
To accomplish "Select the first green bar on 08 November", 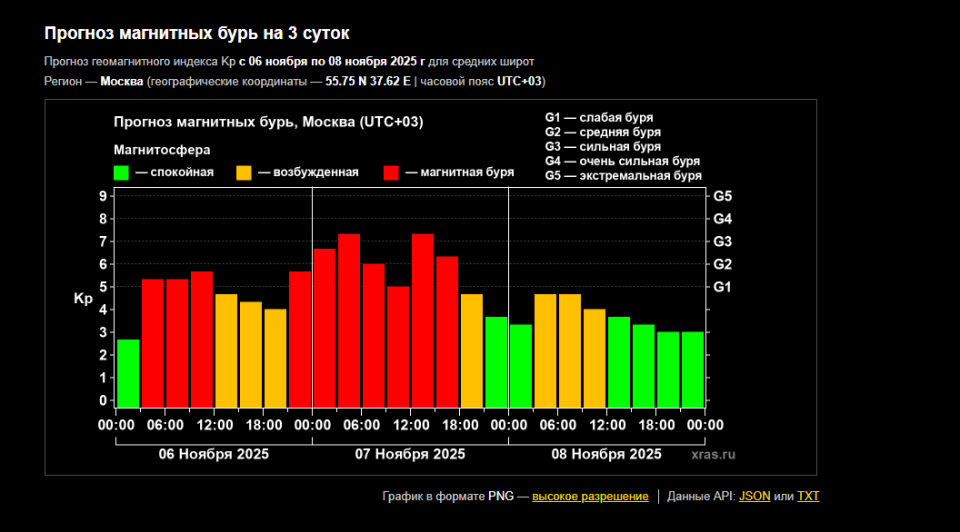I will click(x=521, y=365).
